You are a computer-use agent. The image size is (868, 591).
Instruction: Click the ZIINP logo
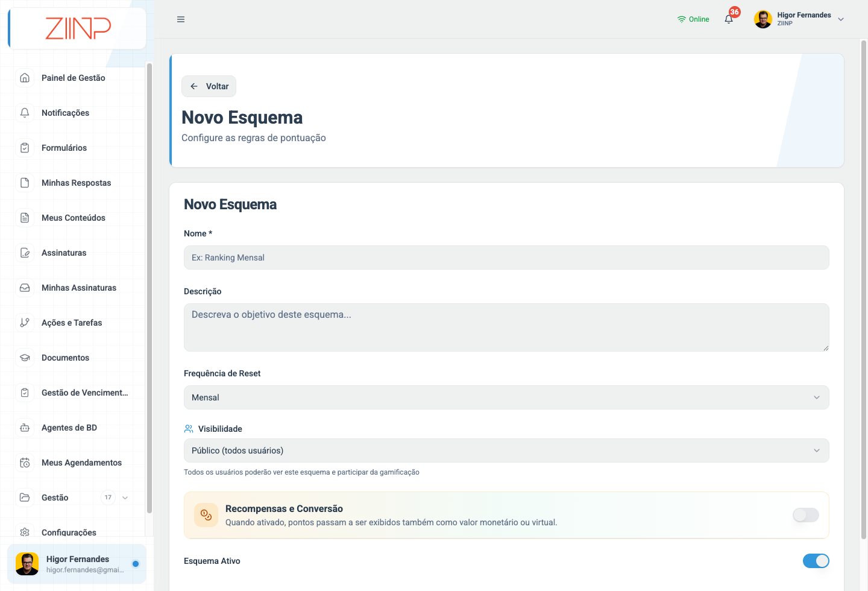(78, 28)
